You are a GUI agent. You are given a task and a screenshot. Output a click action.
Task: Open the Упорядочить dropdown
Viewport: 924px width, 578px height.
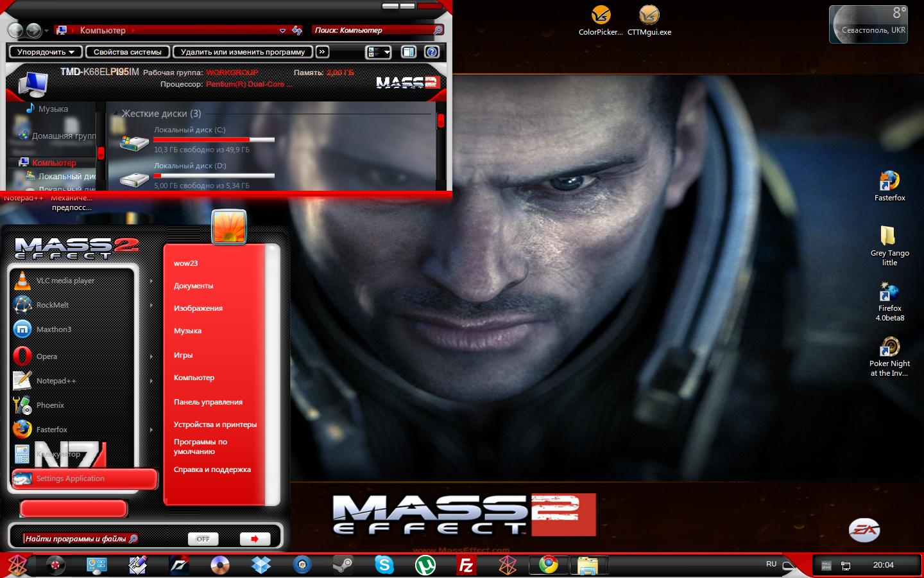click(46, 52)
